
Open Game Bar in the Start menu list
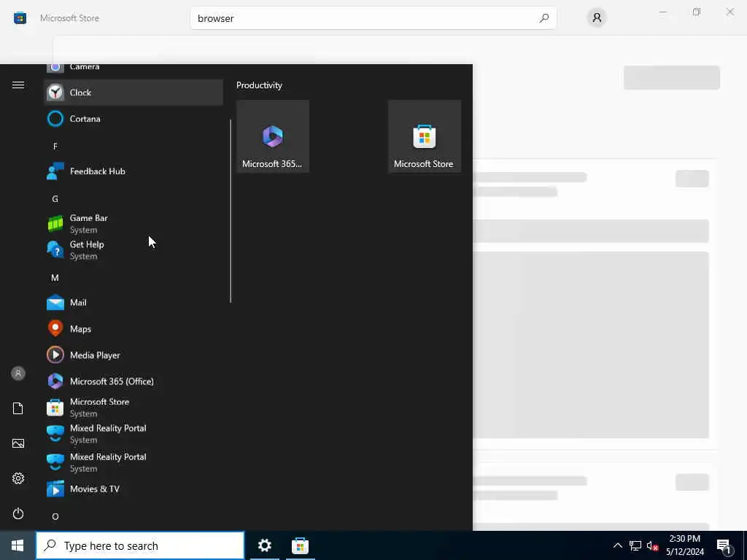tap(133, 223)
